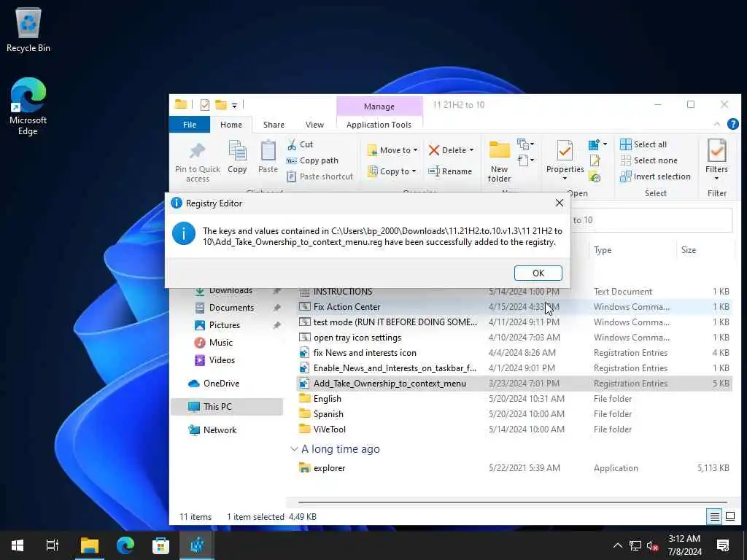Open the Move to dropdown
Viewport: 747px width, 560px height.
click(x=392, y=150)
